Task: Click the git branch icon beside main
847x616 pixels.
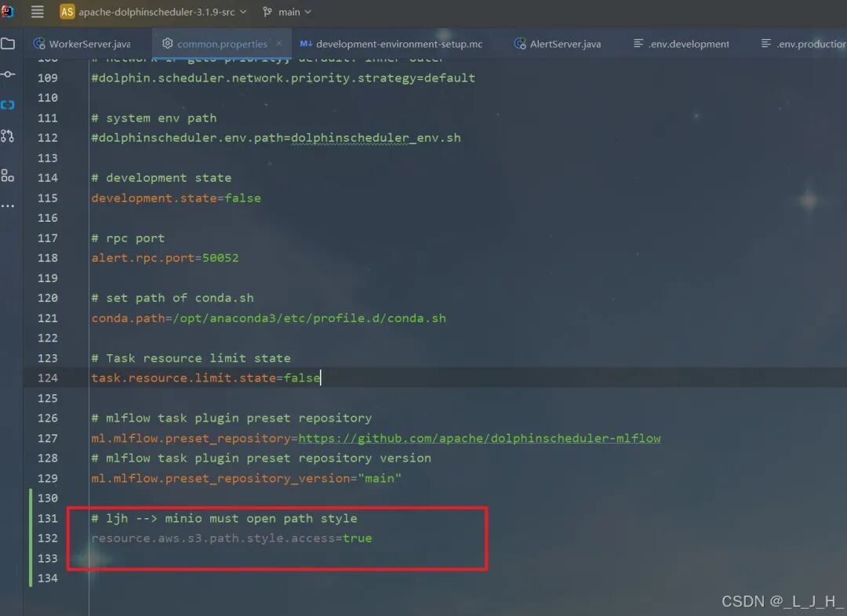Action: pyautogui.click(x=267, y=12)
